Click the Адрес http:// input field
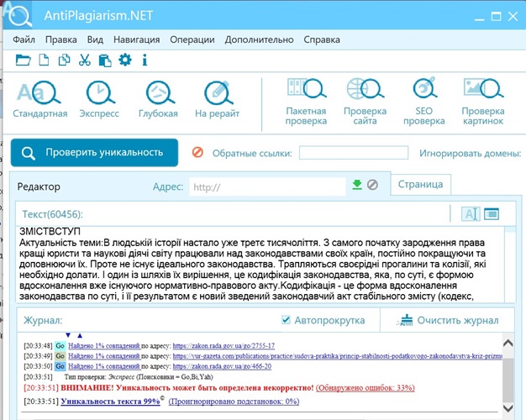Viewport: 526px width, 420px height. tap(267, 186)
